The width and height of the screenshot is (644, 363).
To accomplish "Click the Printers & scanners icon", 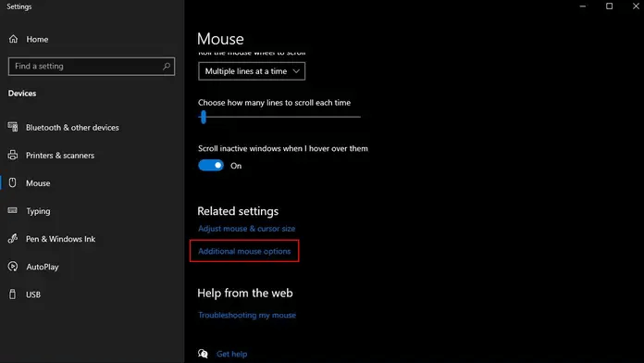I will (x=13, y=155).
